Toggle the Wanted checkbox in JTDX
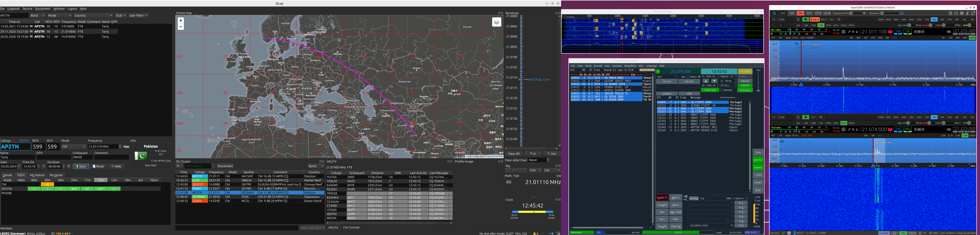This screenshot has width=980, height=235. click(x=722, y=90)
